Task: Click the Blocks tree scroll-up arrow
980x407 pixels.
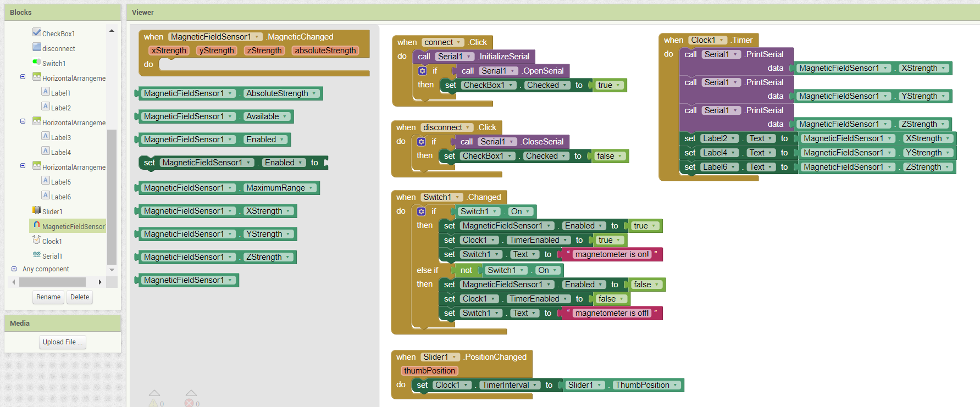Action: 112,31
